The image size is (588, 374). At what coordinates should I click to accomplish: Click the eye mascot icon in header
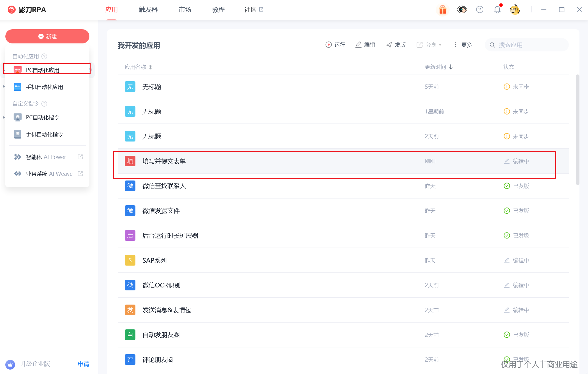coord(462,10)
